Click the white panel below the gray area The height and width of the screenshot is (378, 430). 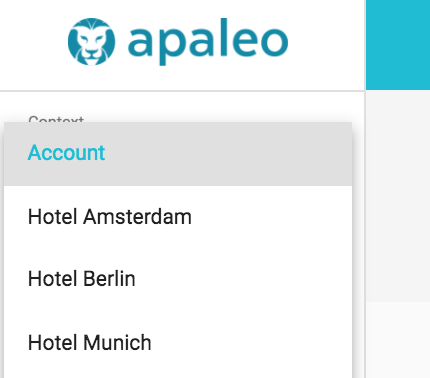pos(398,340)
